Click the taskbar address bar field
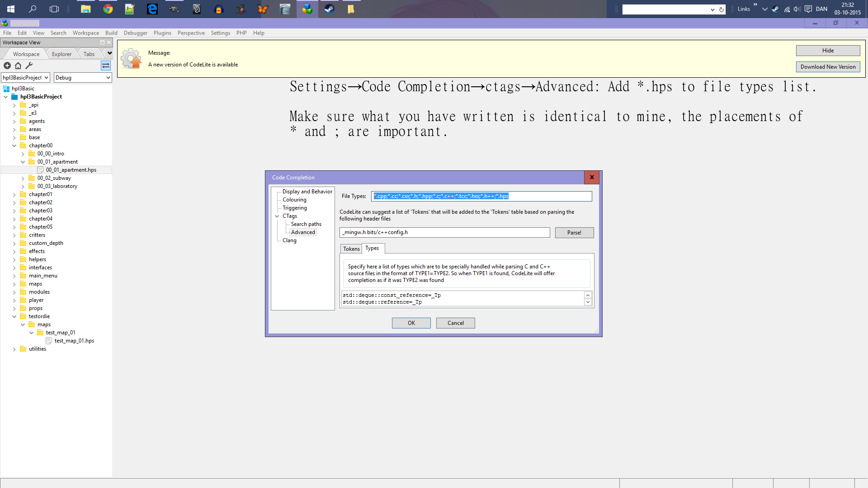Screen dimensions: 868x488 click(x=665, y=9)
